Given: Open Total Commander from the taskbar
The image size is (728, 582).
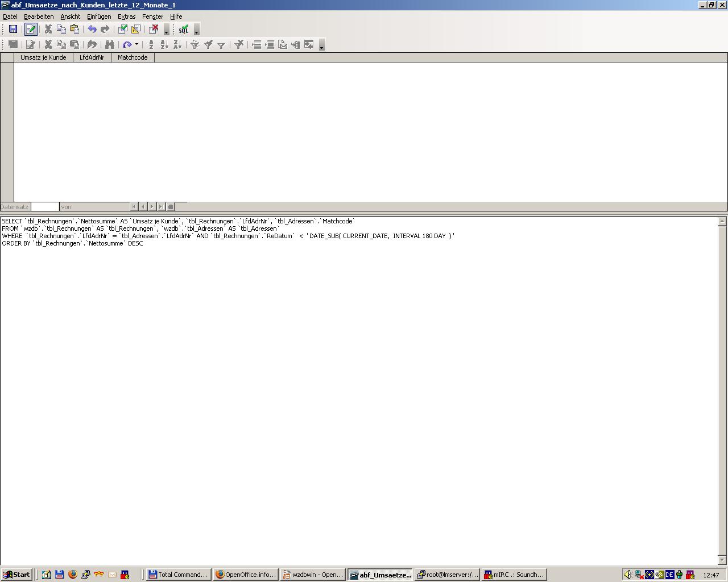Looking at the screenshot, I should [178, 575].
